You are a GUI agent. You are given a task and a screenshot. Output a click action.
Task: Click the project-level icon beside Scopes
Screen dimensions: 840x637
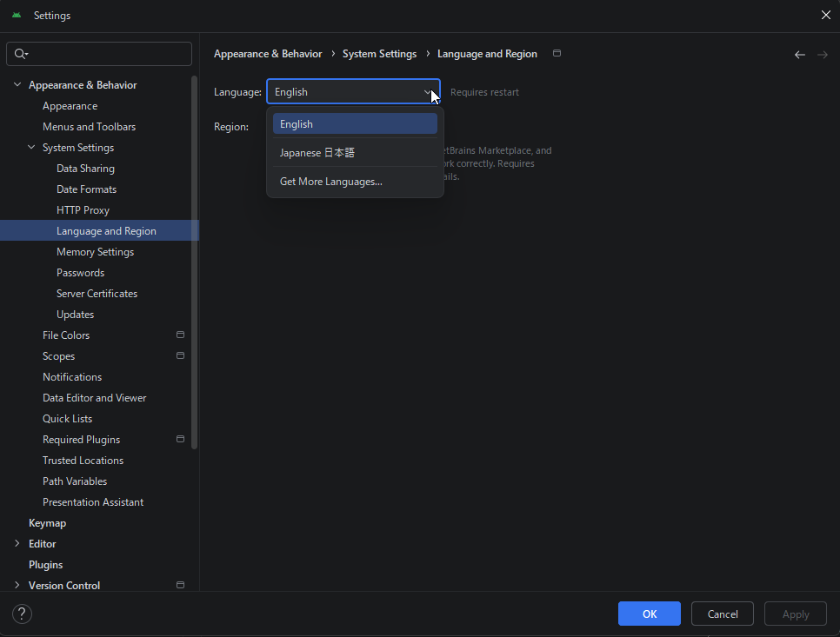click(x=180, y=355)
